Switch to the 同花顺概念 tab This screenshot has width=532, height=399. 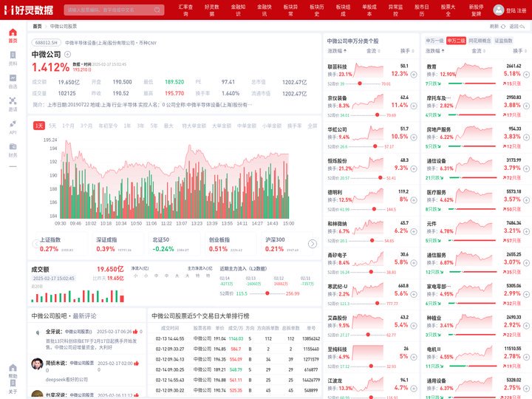point(480,41)
